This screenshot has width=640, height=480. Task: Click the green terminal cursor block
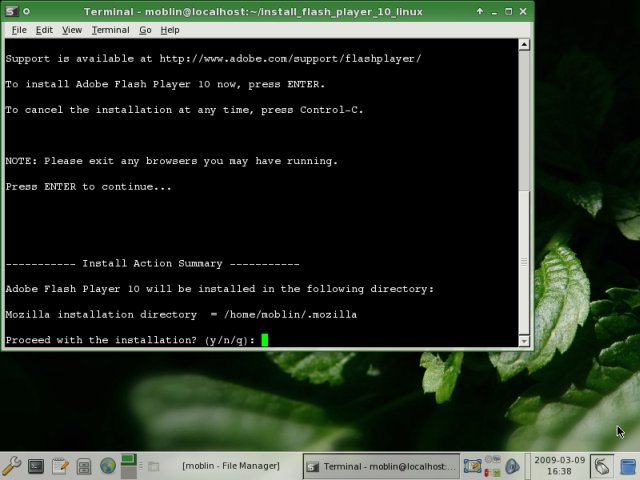pyautogui.click(x=264, y=340)
